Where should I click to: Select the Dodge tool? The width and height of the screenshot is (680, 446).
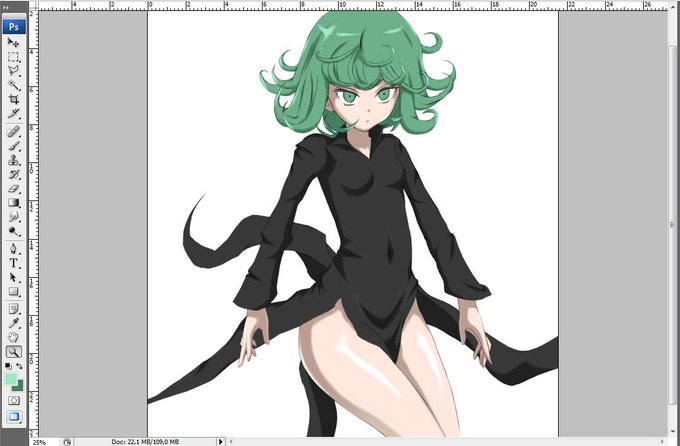click(13, 231)
